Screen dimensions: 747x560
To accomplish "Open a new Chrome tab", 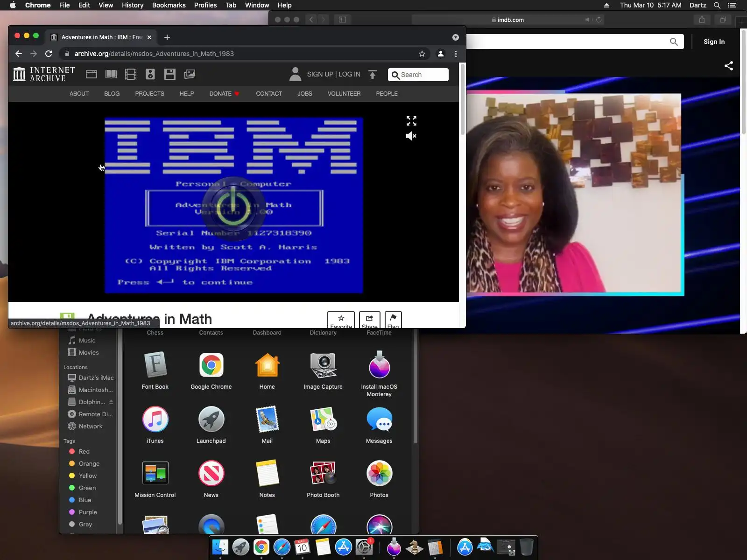I will click(x=167, y=37).
